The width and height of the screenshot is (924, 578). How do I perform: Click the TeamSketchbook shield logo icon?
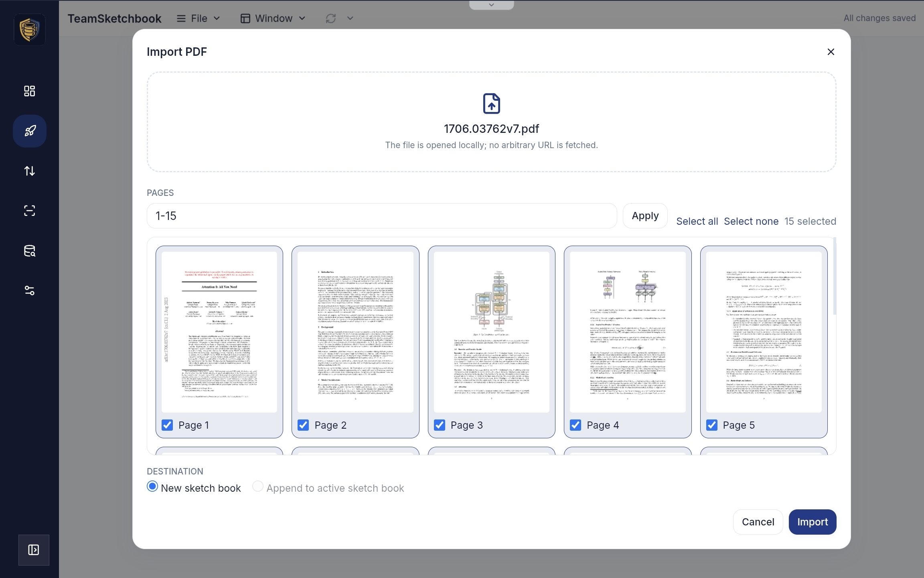[x=29, y=29]
